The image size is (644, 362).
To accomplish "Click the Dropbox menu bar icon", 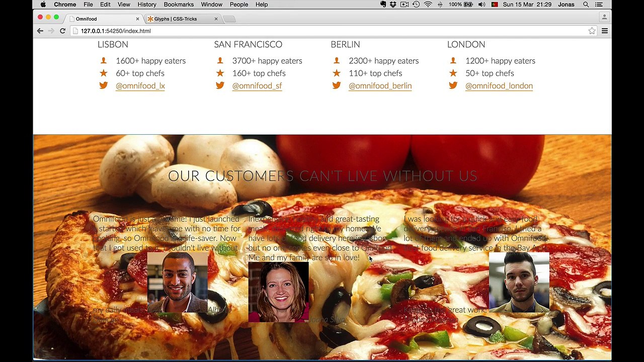I will pos(393,5).
